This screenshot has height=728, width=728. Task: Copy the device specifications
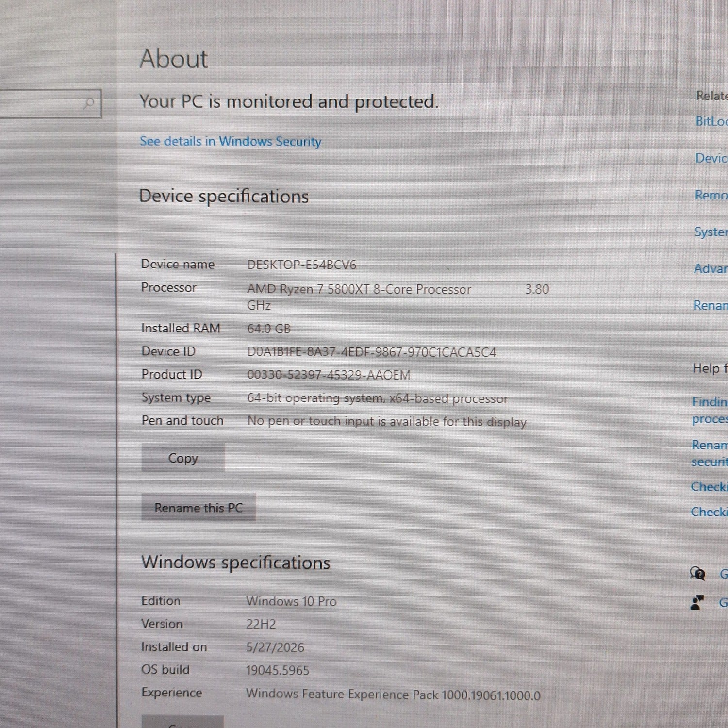(x=183, y=458)
